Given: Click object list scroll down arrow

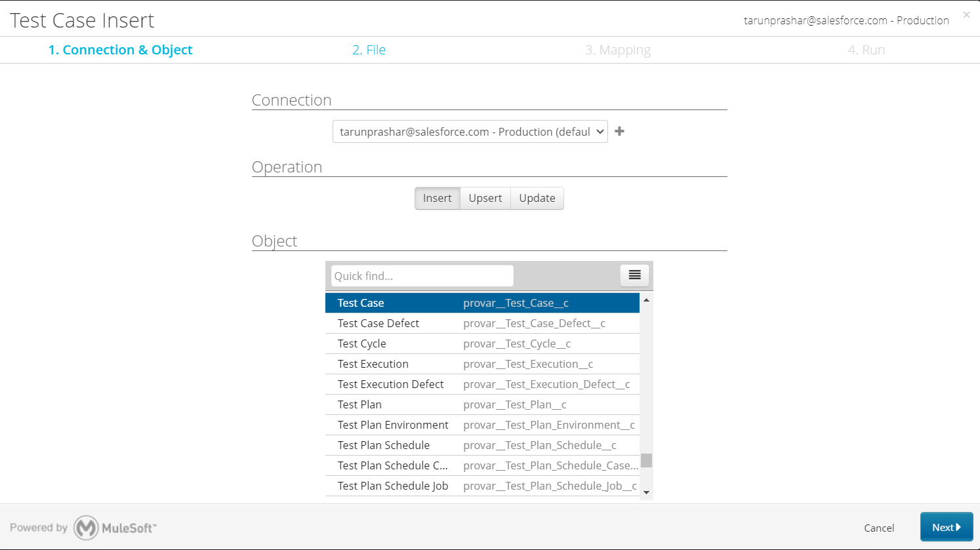Looking at the screenshot, I should (x=646, y=492).
